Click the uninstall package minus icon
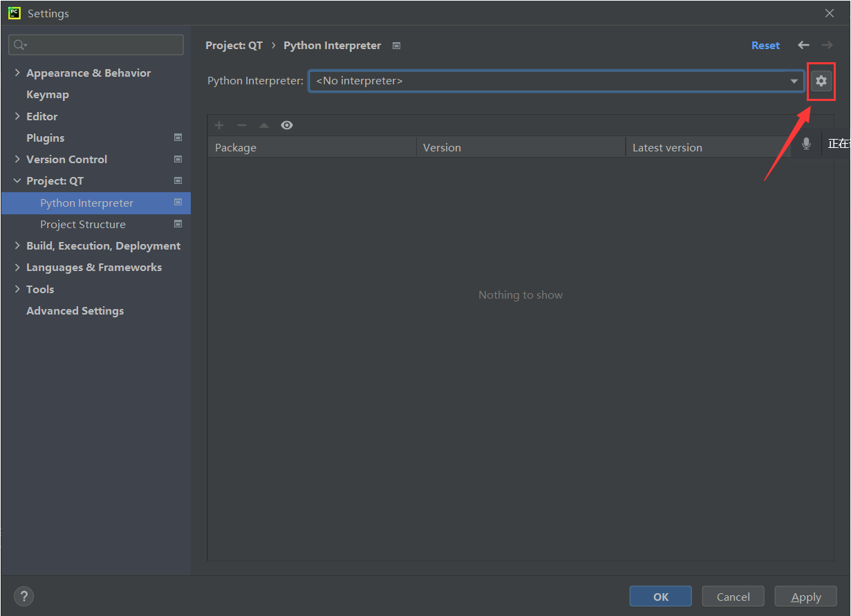Viewport: 851px width, 616px height. tap(241, 125)
